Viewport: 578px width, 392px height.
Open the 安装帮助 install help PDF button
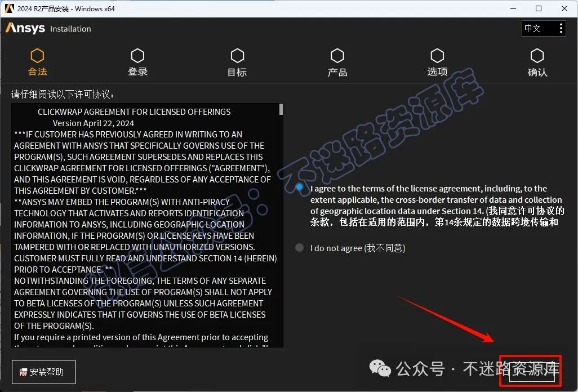43,372
